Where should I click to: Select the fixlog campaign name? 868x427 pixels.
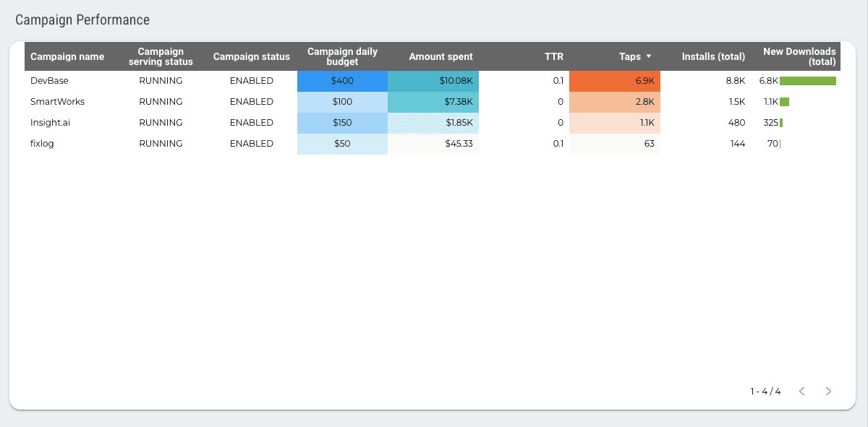[42, 144]
